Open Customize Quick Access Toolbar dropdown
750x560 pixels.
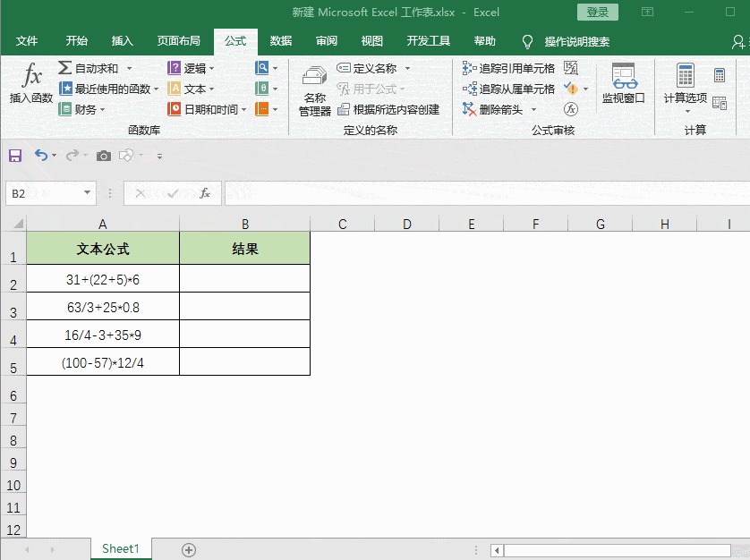point(159,156)
